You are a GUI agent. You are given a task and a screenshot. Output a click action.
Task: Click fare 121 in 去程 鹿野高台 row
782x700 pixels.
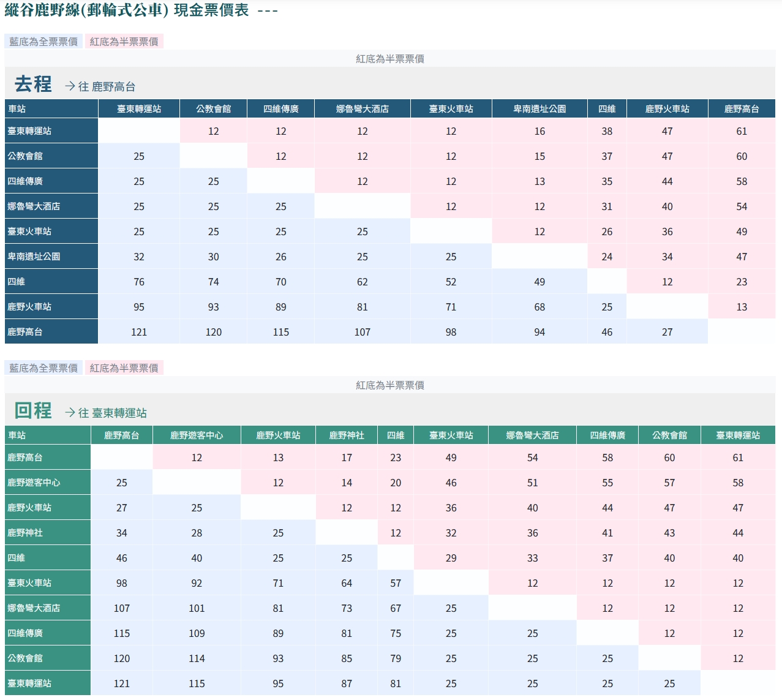click(139, 332)
